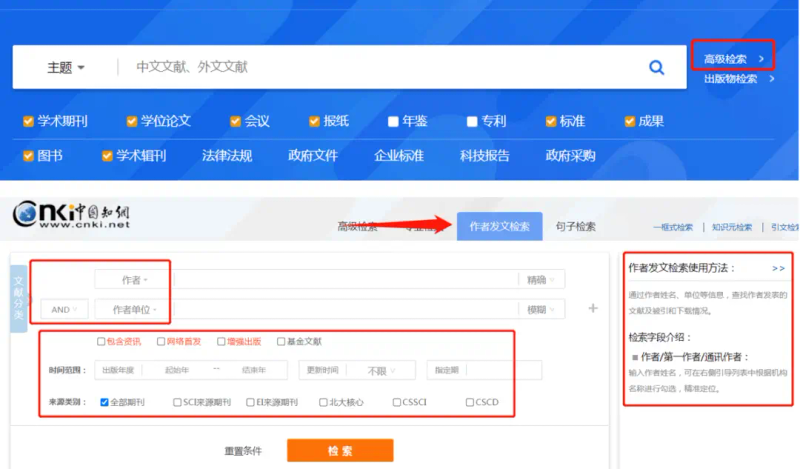
Task: Expand usage method with >> icon
Action: (x=778, y=268)
